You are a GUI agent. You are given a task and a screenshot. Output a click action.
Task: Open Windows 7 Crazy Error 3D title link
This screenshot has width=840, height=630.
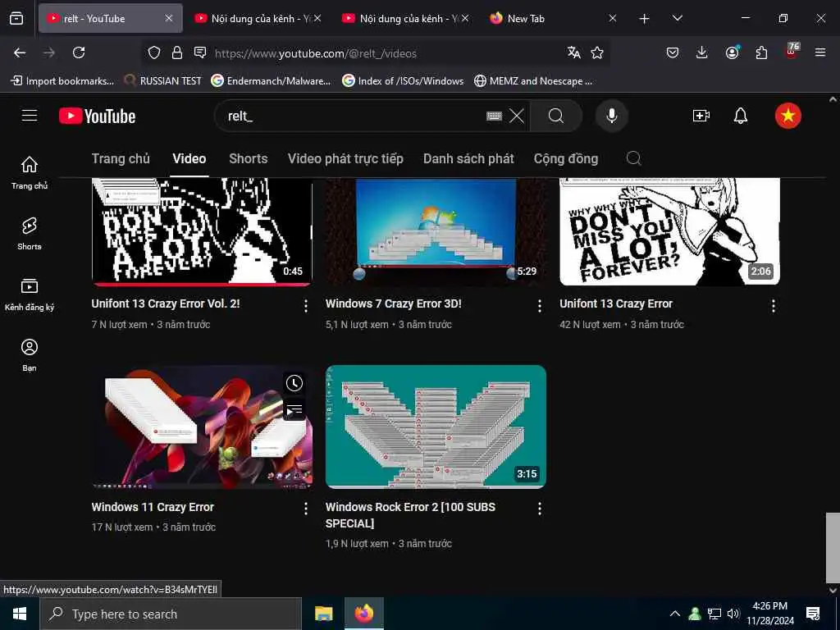393,304
